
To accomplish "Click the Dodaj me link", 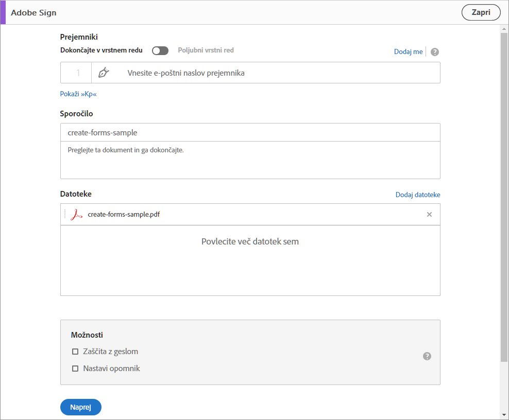I will click(x=408, y=51).
